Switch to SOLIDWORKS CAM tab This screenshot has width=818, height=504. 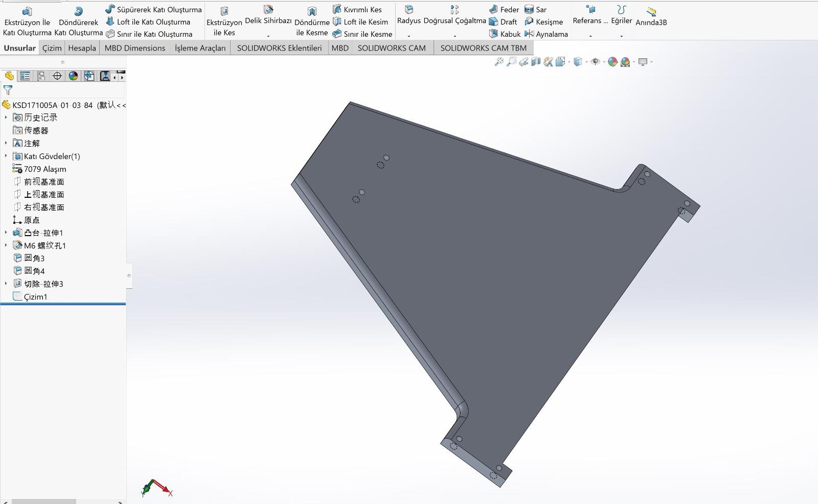392,48
